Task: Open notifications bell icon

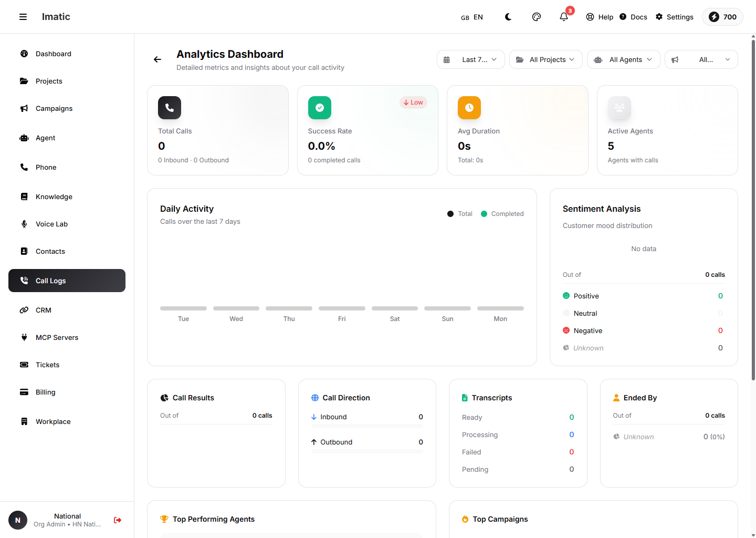Action: tap(564, 17)
